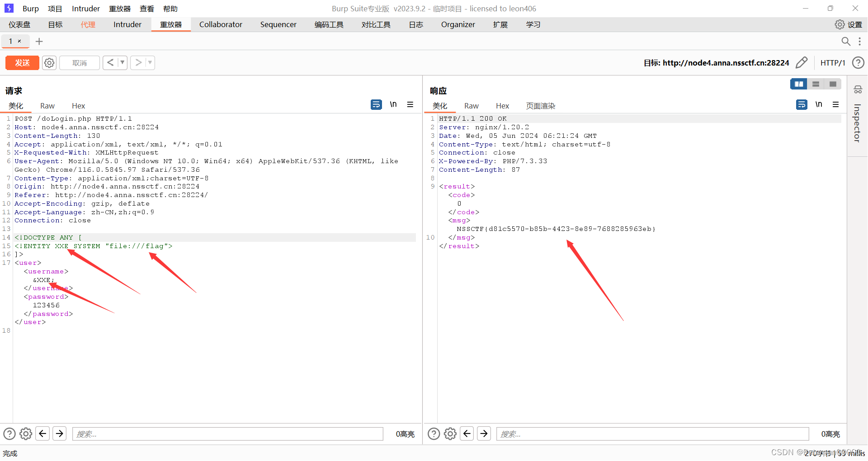
Task: Open the 设置 settings gear
Action: pos(849,24)
